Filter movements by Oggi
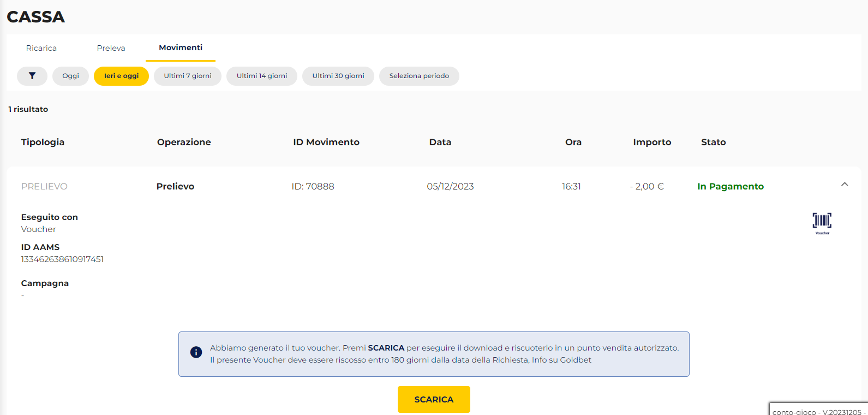Screen dimensions: 868x415 click(x=70, y=76)
